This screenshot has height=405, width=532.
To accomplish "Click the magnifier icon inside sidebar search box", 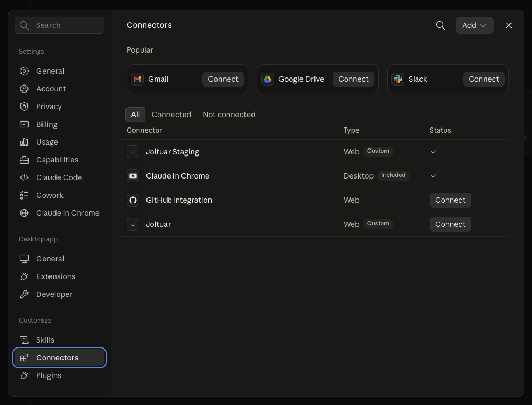I will click(24, 25).
